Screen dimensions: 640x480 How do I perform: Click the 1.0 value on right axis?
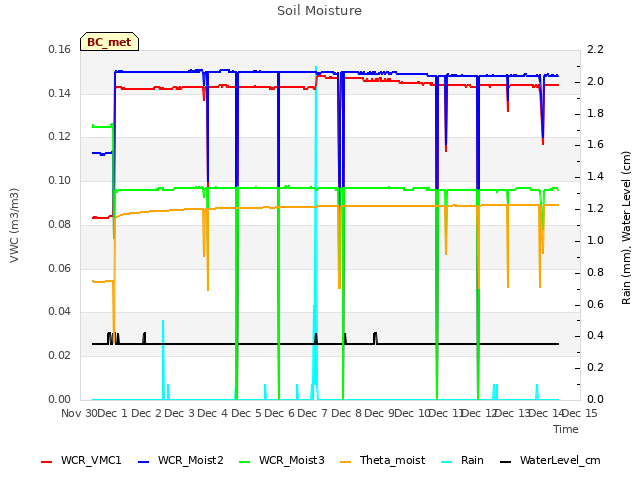pos(595,240)
